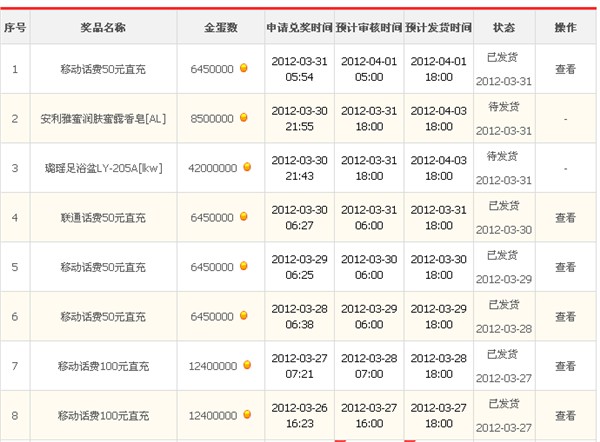The image size is (600, 442).
Task: Select 璐瑶足浴盆LY-205A[lkw] prize name
Action: click(103, 168)
